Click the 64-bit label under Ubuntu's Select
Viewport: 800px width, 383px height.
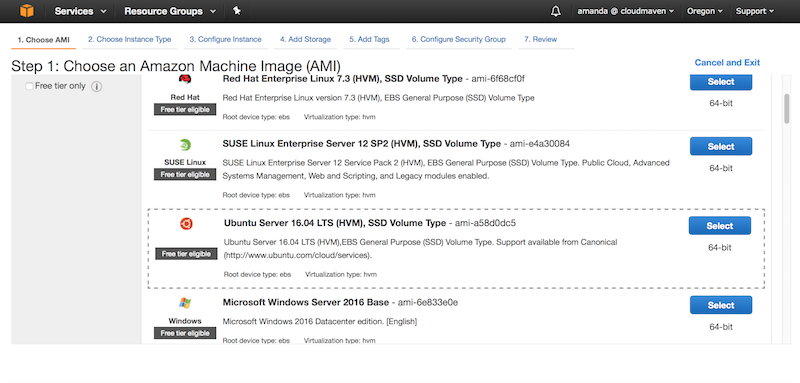tap(719, 248)
